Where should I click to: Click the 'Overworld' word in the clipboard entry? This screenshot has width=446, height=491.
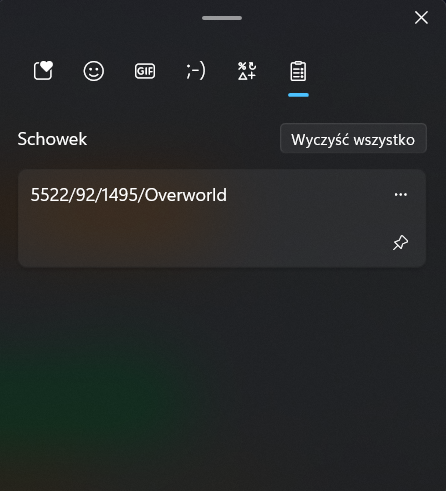[x=186, y=195]
